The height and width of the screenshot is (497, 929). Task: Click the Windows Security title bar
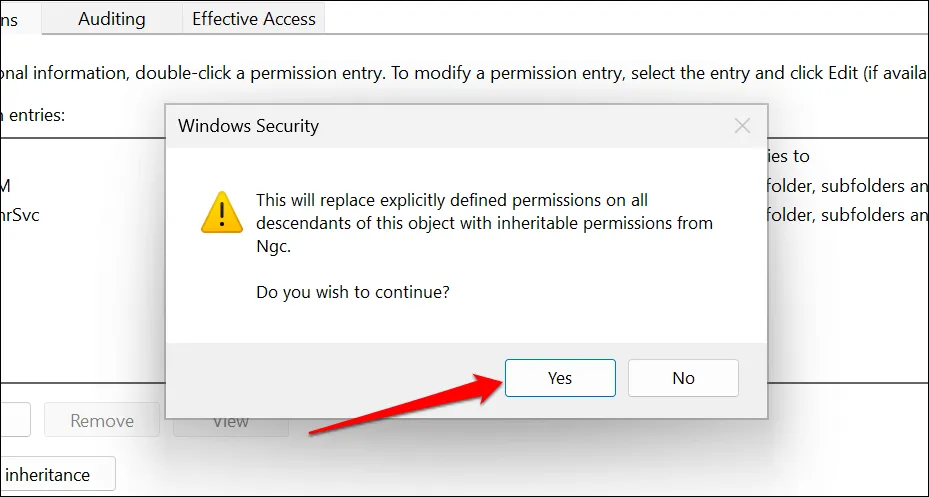(x=400, y=126)
